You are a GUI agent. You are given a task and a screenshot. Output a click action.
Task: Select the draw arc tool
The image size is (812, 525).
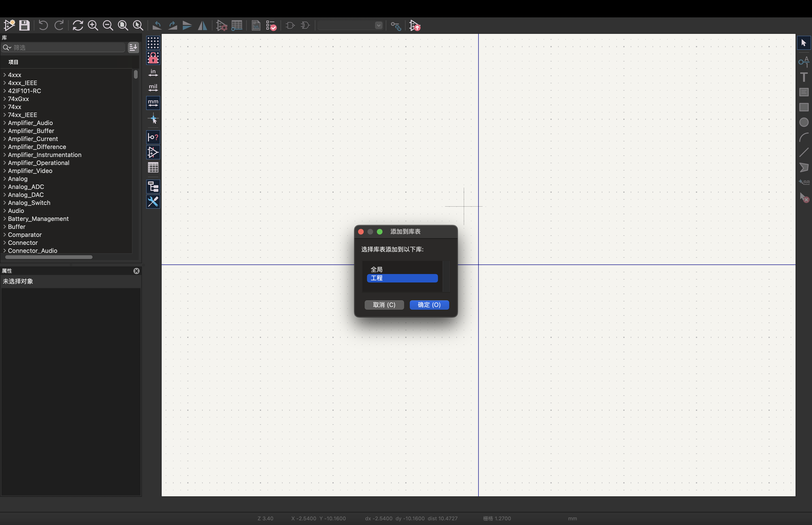click(x=804, y=137)
